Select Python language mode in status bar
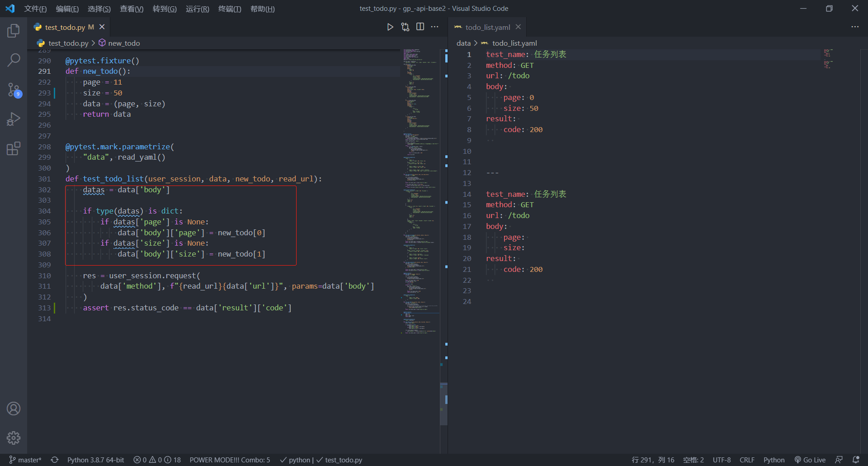Viewport: 868px width, 466px height. tap(774, 460)
